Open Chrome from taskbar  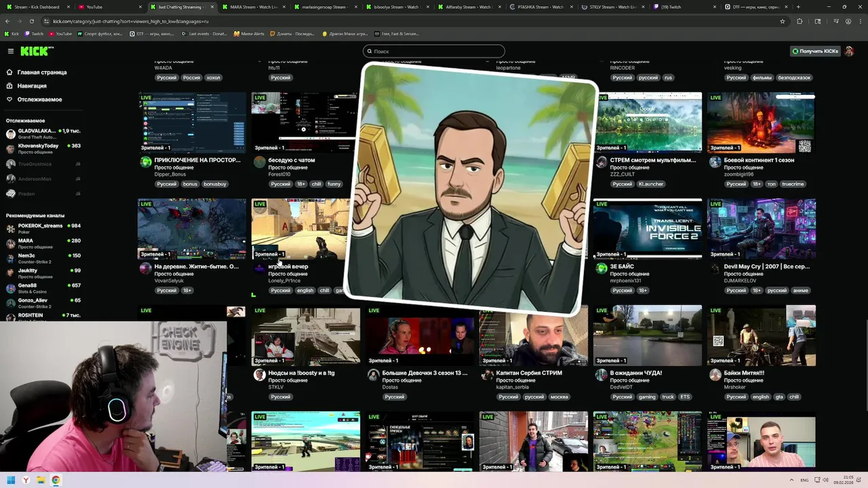pyautogui.click(x=56, y=480)
